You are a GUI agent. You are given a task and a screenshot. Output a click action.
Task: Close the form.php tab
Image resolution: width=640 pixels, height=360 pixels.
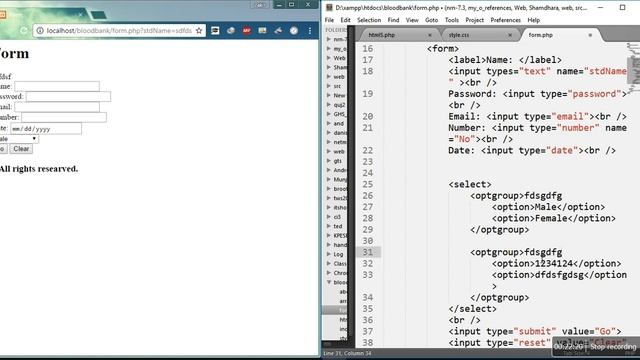click(590, 35)
